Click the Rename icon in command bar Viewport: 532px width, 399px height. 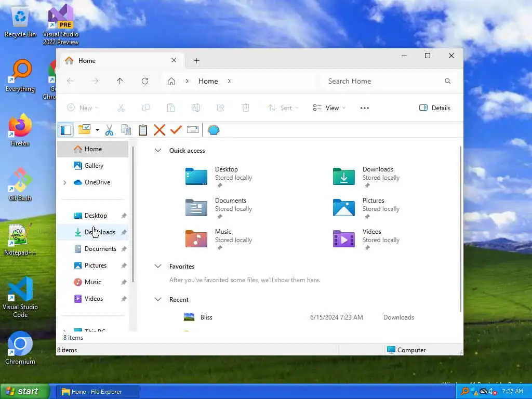coord(196,108)
